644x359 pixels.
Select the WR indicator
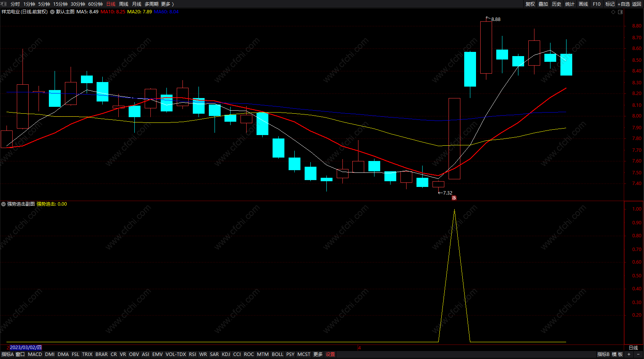[203, 354]
